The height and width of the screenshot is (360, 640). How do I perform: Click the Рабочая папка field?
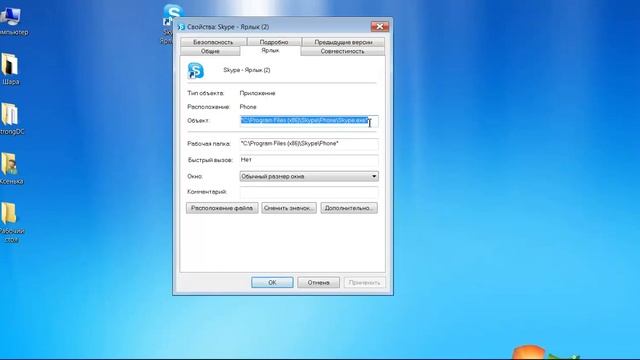[x=309, y=144]
